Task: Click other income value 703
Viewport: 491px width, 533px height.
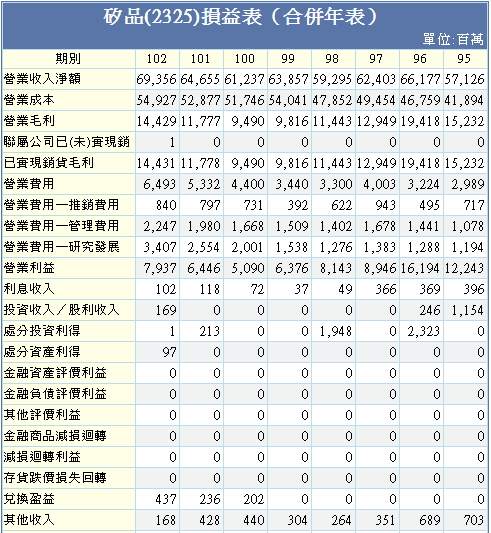Action: (474, 520)
